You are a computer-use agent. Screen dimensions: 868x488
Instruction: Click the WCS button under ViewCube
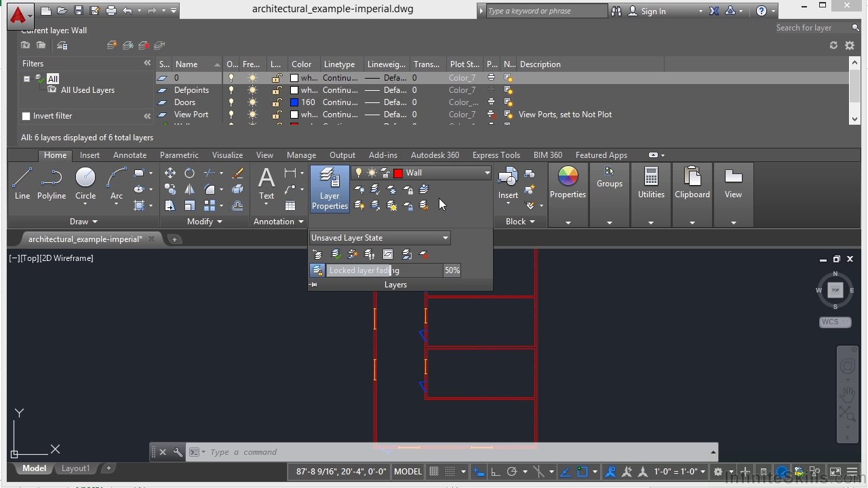tap(834, 322)
